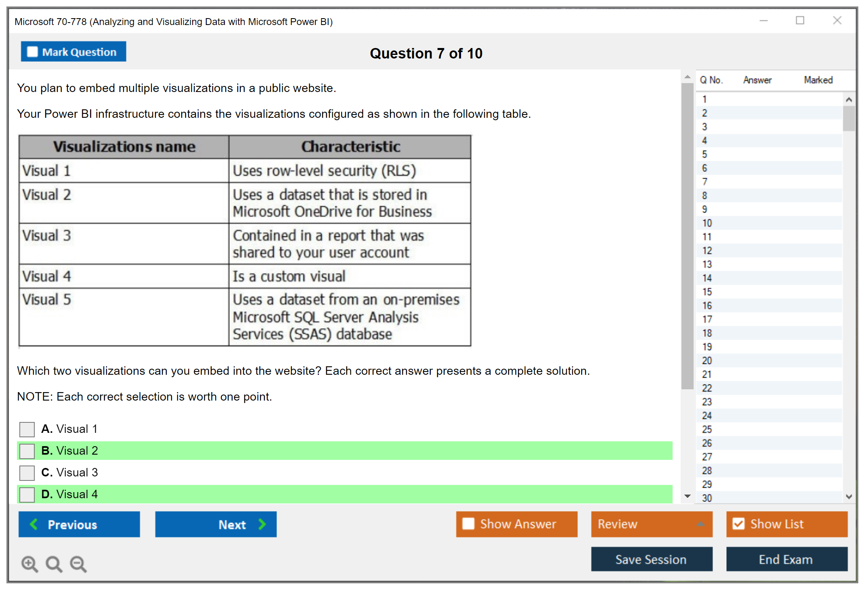Expand the Review dropdown menu
868x593 pixels.
pyautogui.click(x=700, y=524)
